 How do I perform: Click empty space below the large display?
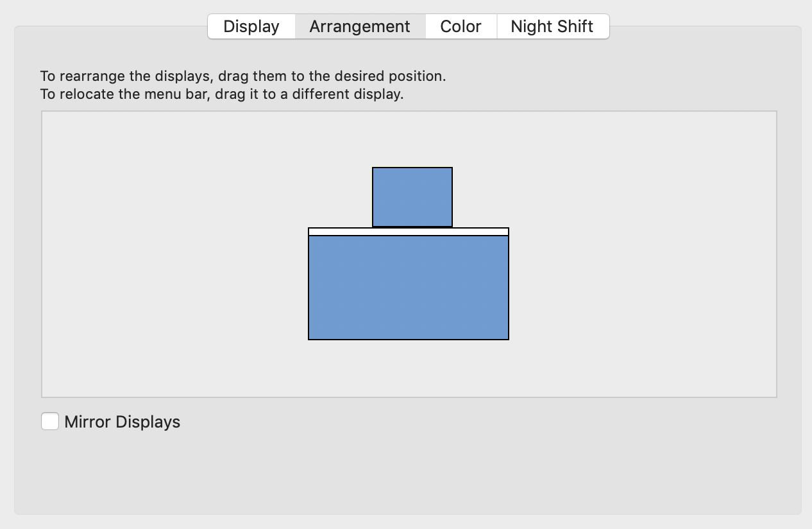(x=409, y=369)
